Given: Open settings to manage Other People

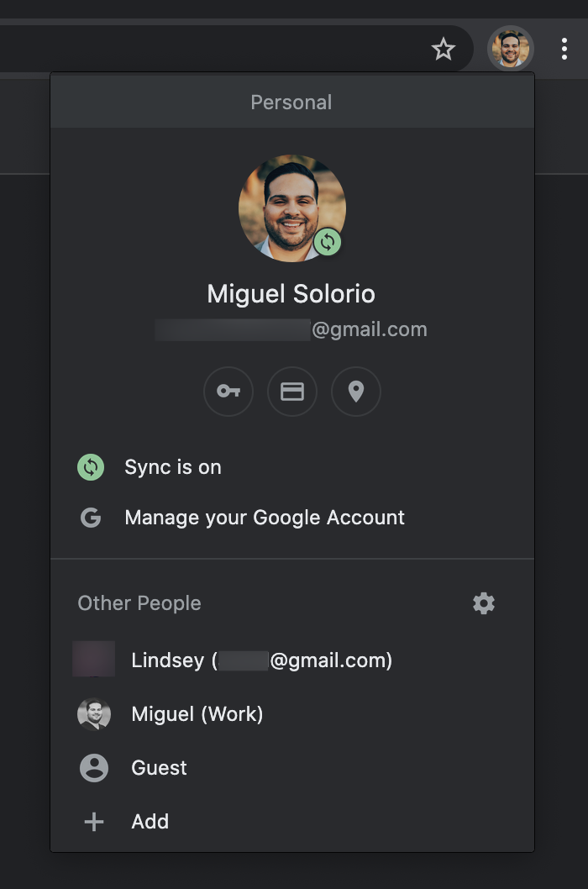Looking at the screenshot, I should 483,603.
